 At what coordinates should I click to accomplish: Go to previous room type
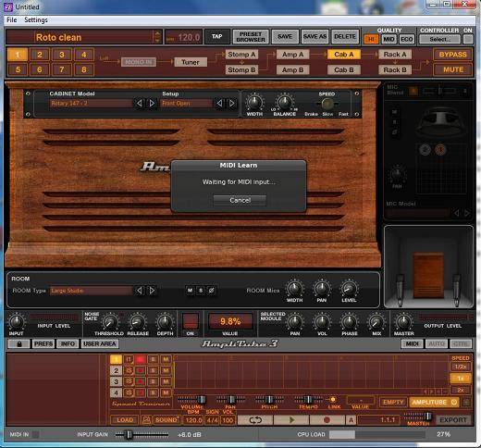coord(140,291)
